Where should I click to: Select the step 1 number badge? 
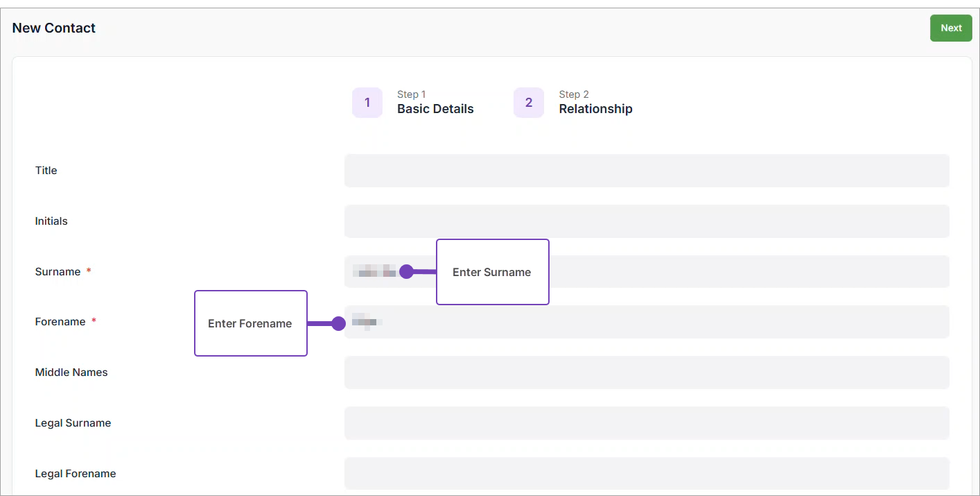(367, 103)
